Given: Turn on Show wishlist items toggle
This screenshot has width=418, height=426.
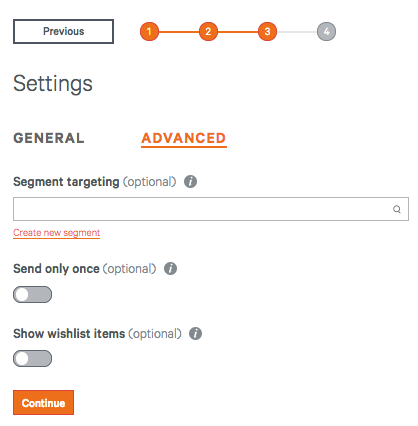Looking at the screenshot, I should coord(32,359).
